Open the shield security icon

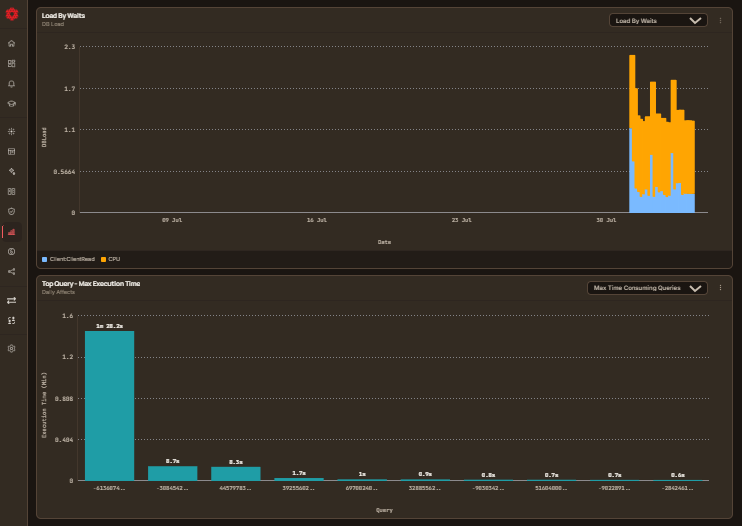pos(12,211)
